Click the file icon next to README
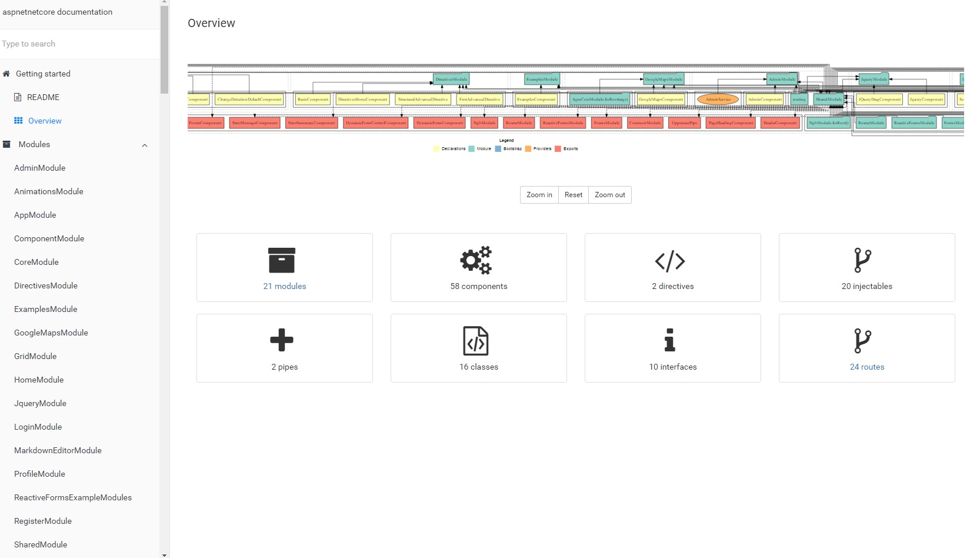This screenshot has width=980, height=558. (18, 97)
